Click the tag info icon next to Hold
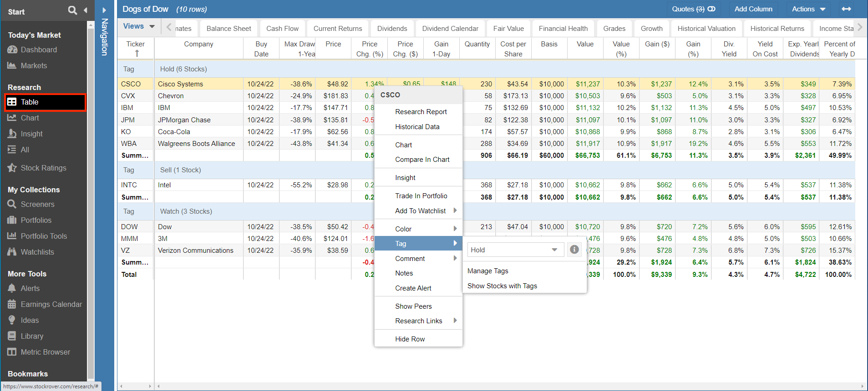This screenshot has width=868, height=391. click(x=574, y=250)
